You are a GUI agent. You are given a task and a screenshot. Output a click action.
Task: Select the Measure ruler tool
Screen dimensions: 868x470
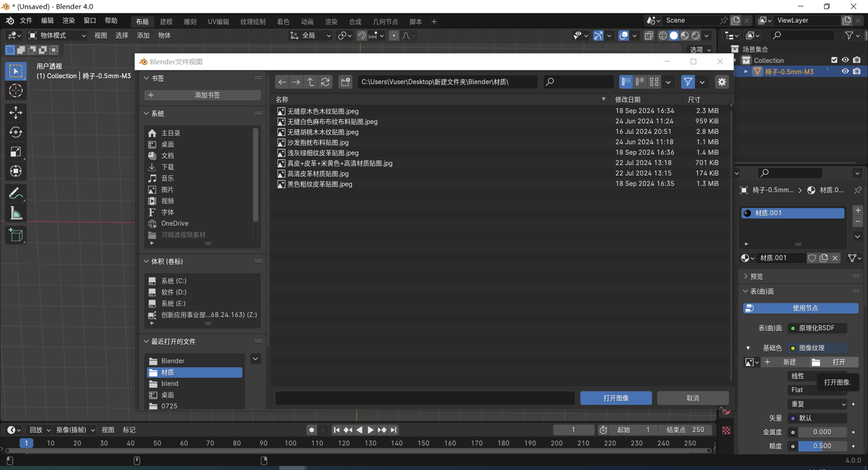pyautogui.click(x=16, y=213)
